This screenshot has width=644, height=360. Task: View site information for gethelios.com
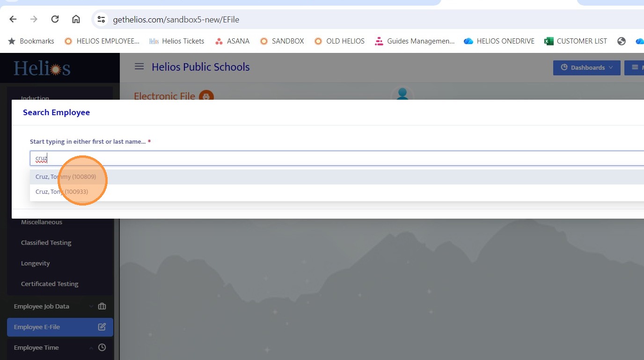(x=100, y=19)
